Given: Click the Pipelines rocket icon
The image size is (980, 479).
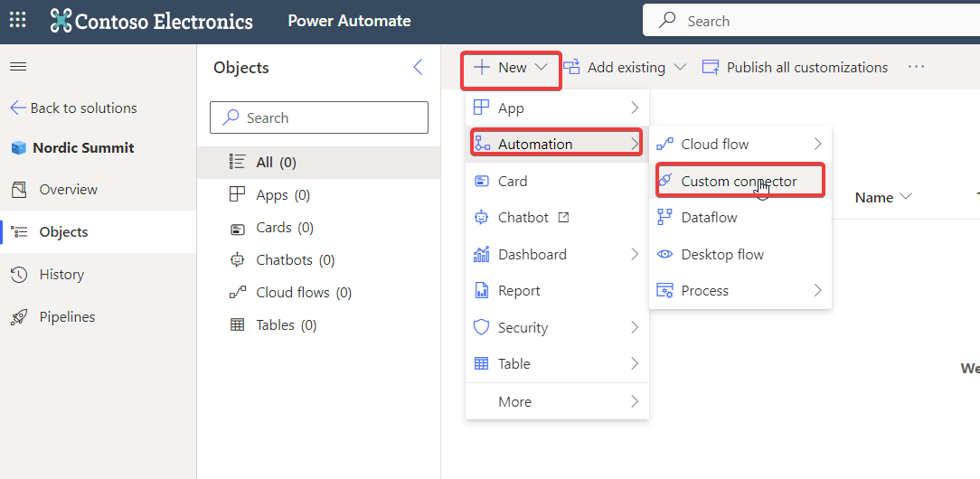Looking at the screenshot, I should click(x=19, y=317).
